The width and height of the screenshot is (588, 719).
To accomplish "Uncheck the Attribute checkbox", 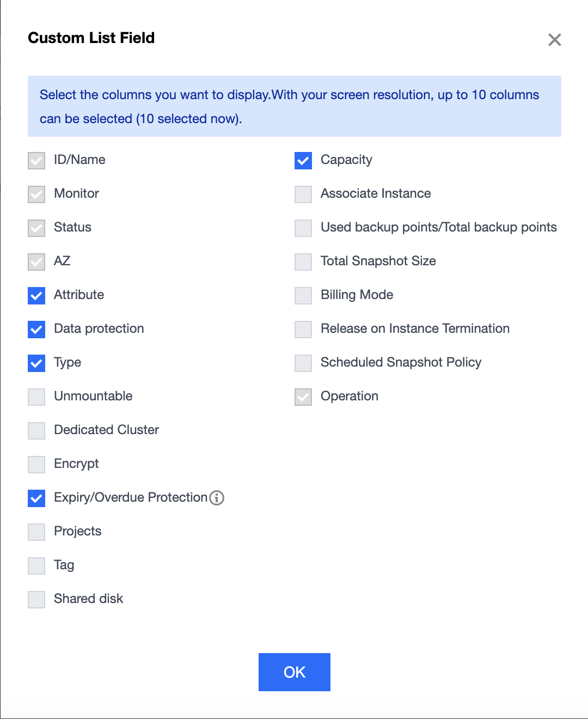I will click(36, 296).
